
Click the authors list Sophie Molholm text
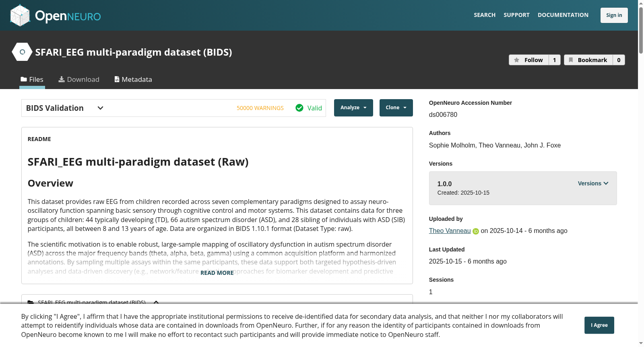tap(495, 145)
